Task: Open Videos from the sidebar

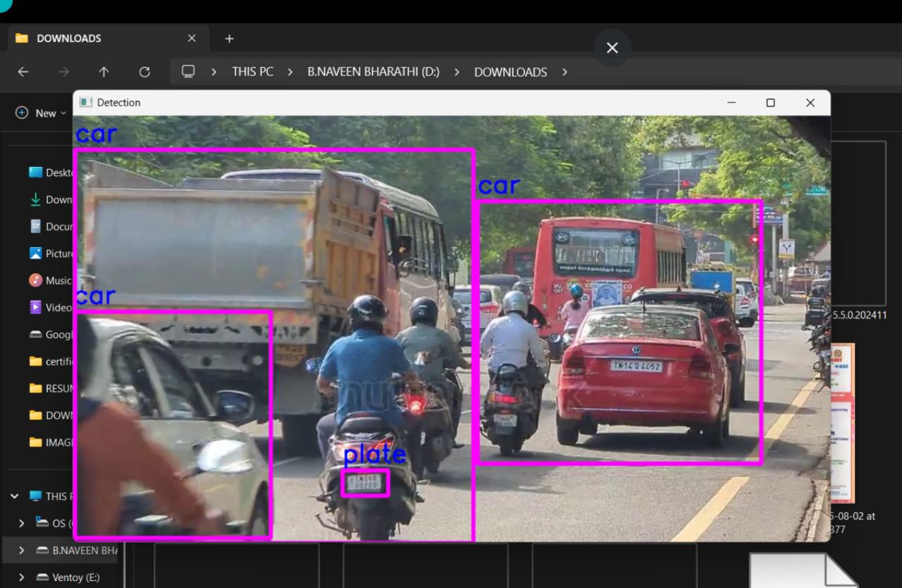Action: pos(51,307)
